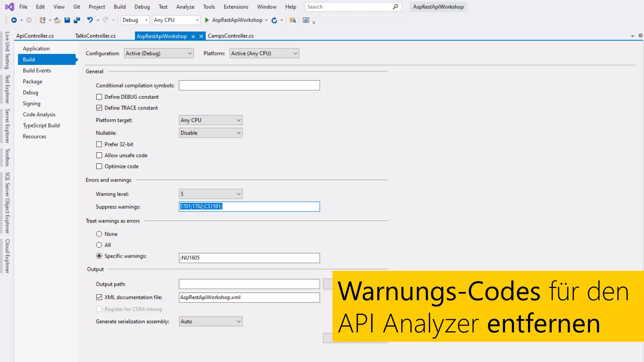Toggle Prefer 32-bit checkbox
The height and width of the screenshot is (362, 644).
[x=99, y=144]
